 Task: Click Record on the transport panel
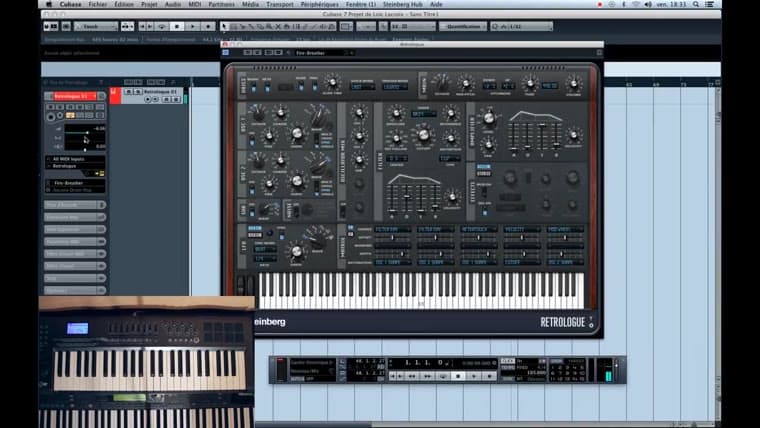tap(490, 376)
